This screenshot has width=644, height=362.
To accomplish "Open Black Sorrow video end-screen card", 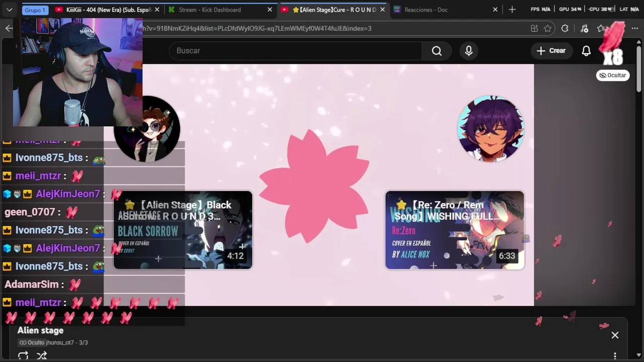I will 183,230.
